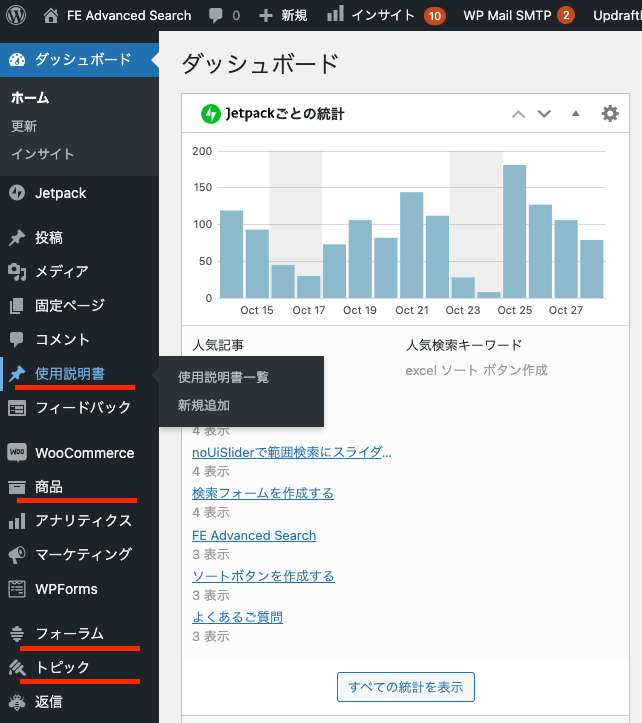642x723 pixels.
Task: Click the pushpin icon beside 投稿
Action: 17,238
